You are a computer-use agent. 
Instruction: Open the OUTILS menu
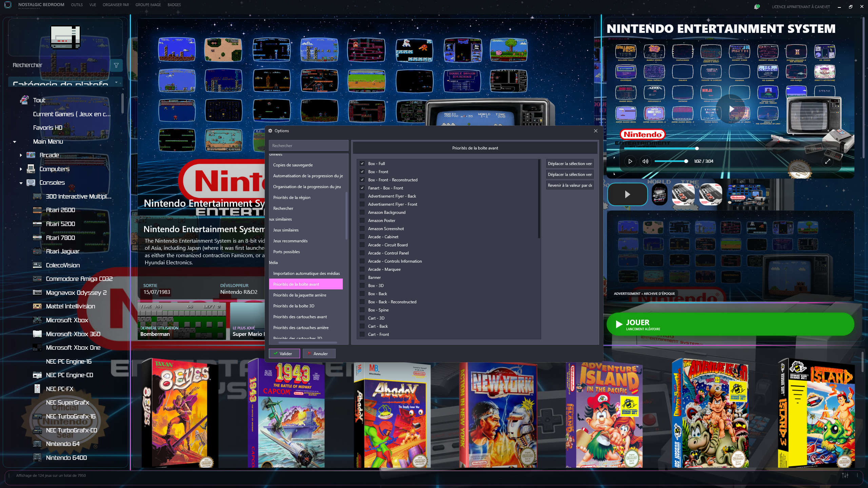coord(77,5)
